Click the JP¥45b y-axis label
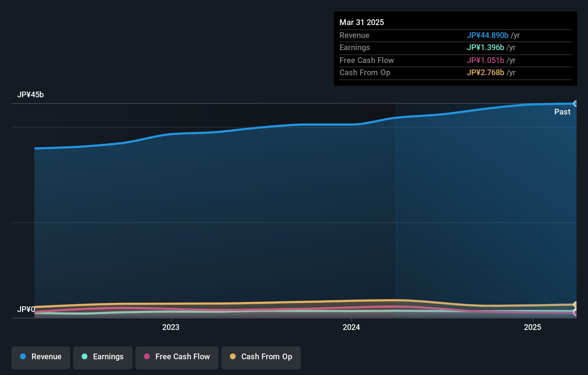 pyautogui.click(x=30, y=95)
